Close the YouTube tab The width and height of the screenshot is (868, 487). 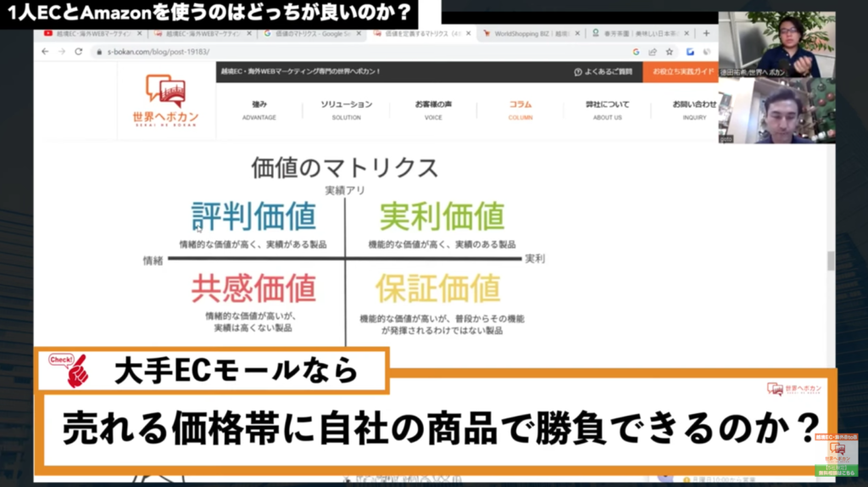pyautogui.click(x=140, y=34)
